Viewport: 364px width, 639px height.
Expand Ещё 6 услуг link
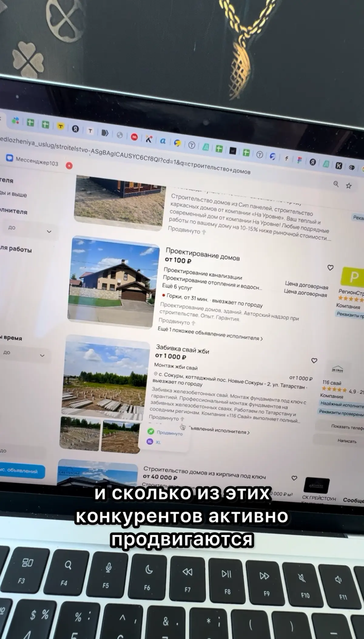(177, 286)
